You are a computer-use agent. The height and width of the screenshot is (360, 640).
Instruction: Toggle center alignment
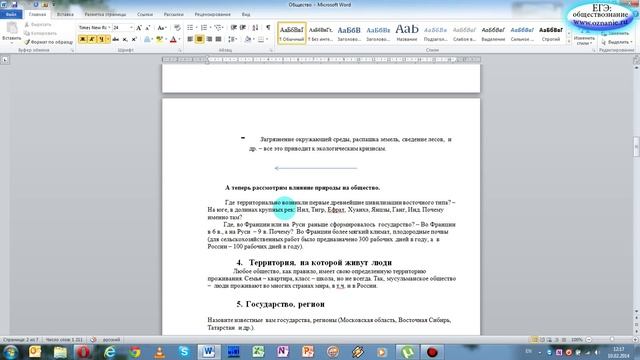pyautogui.click(x=200, y=39)
